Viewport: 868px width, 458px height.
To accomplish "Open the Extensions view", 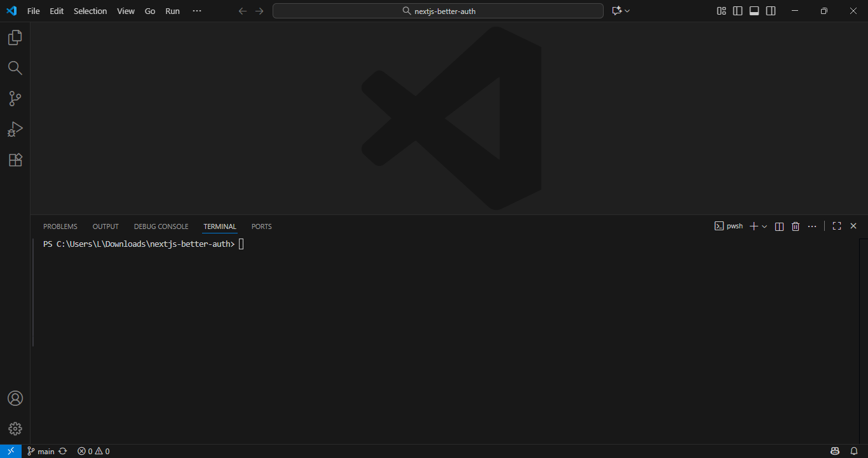I will 15,160.
